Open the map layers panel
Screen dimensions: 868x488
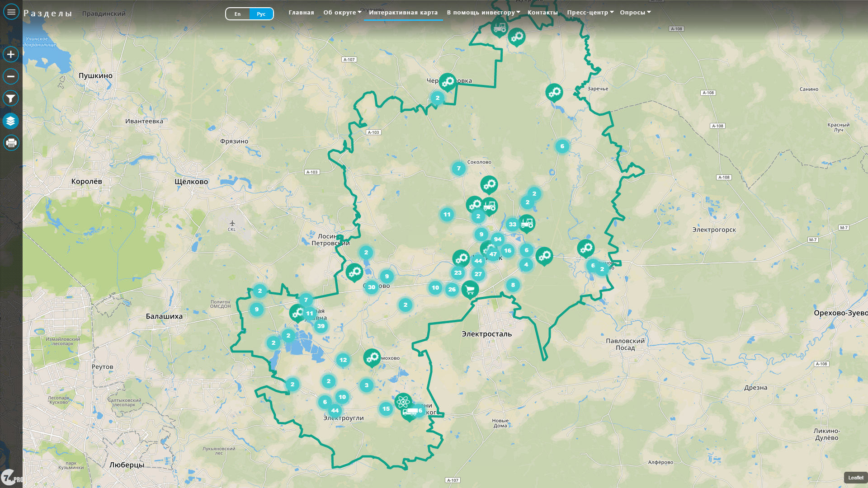click(x=11, y=121)
